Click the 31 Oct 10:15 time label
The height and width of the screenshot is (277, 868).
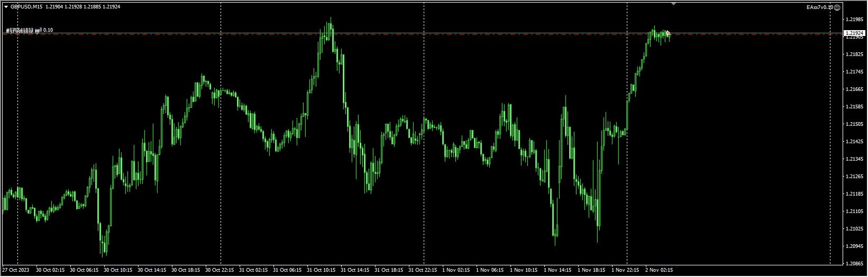321,270
